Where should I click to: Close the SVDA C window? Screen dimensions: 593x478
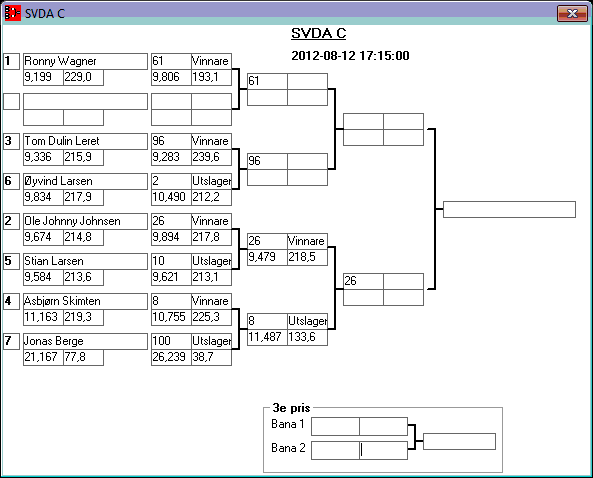tap(572, 14)
